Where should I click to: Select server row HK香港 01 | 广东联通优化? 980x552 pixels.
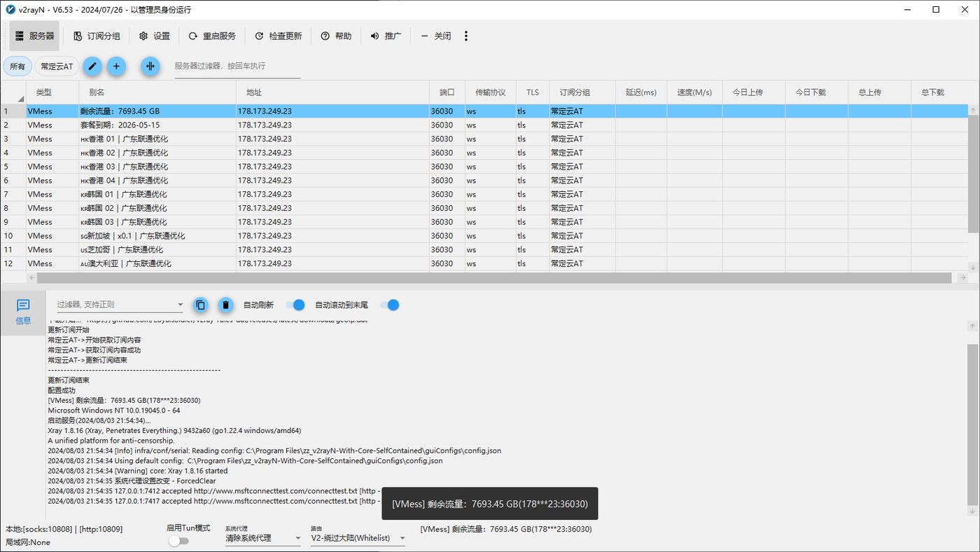click(484, 139)
